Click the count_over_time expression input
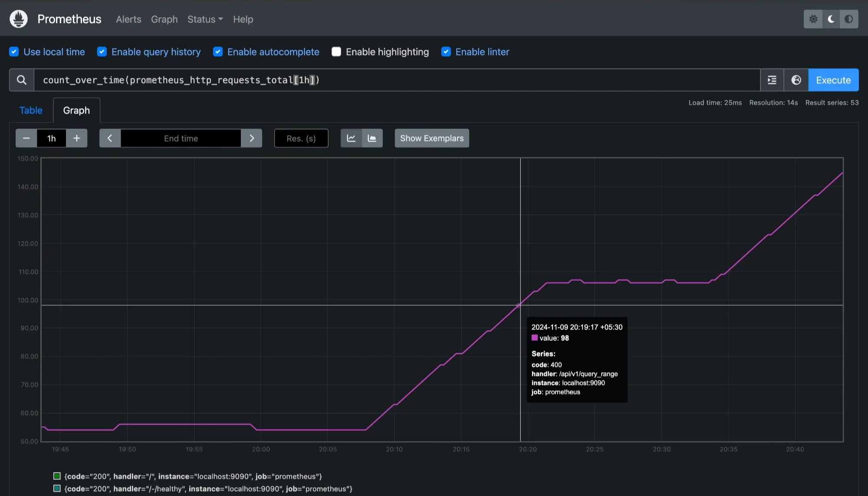868x496 pixels. 397,80
